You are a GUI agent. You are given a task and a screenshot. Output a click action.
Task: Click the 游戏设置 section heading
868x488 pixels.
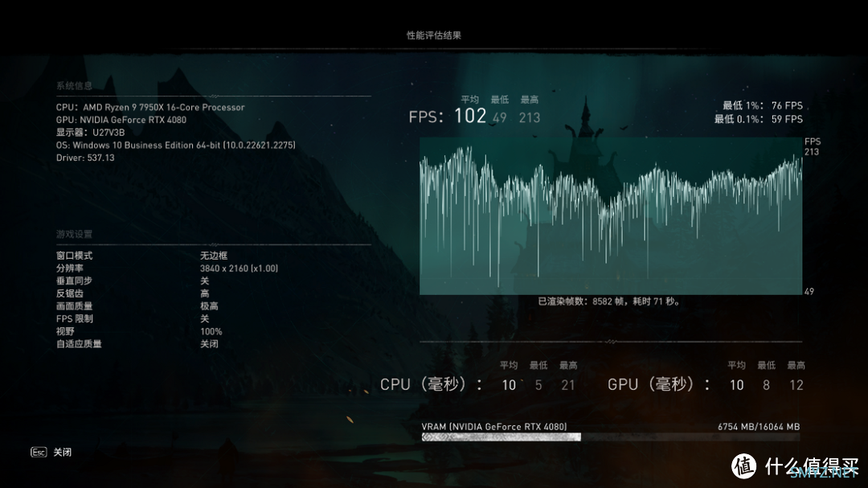point(74,234)
